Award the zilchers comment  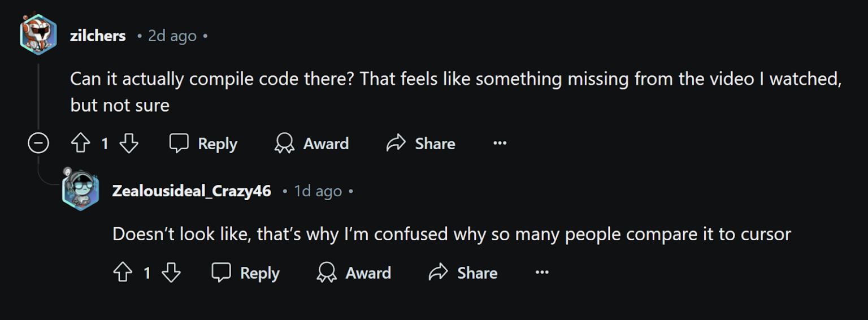pos(311,144)
